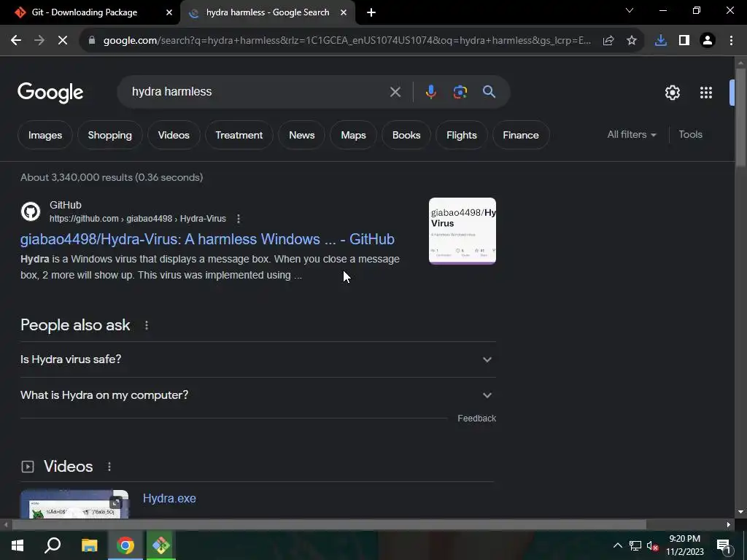The image size is (747, 560).
Task: Open GitHub repository preview thumbnail
Action: [x=462, y=231]
